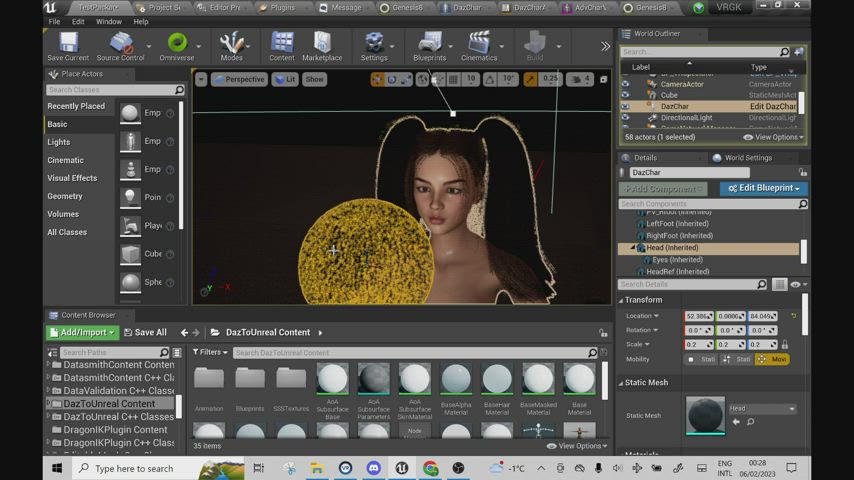
Task: Click the lock icon beside the DazChar name field
Action: [802, 172]
